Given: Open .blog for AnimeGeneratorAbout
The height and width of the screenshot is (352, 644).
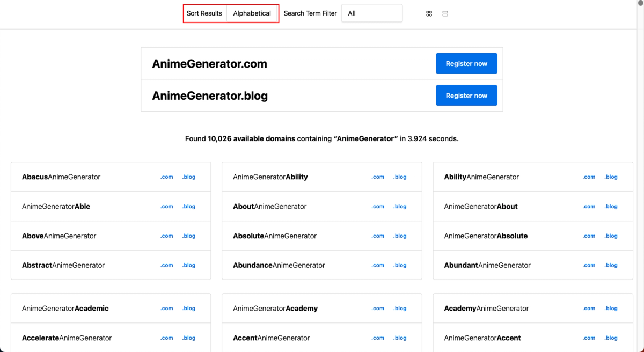Looking at the screenshot, I should tap(611, 207).
